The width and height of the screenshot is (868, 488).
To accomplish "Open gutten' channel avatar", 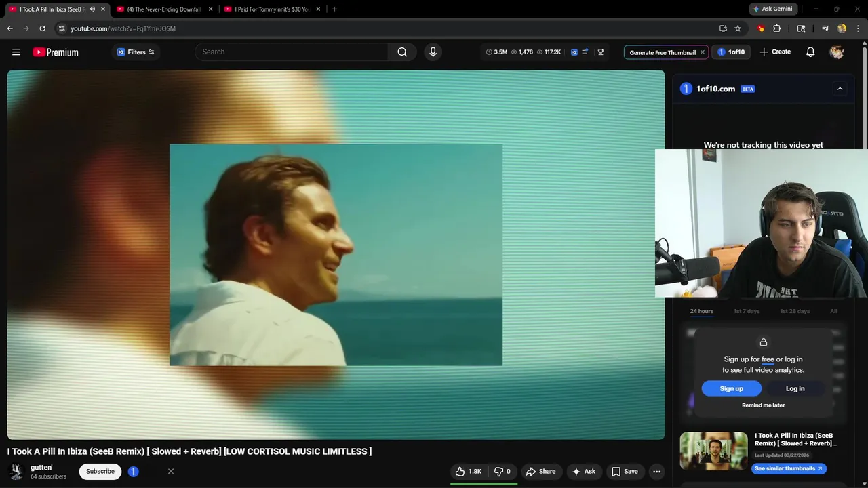I will tap(16, 472).
